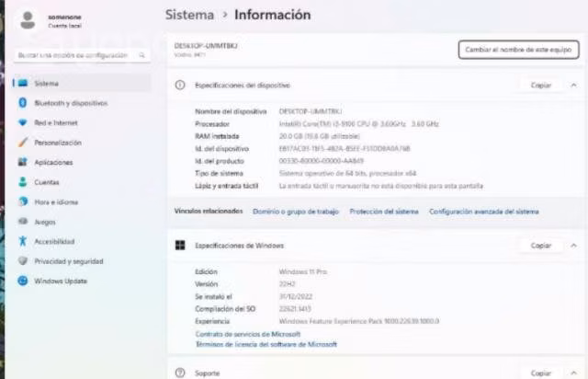Open Configuración avanzada del sistema link
588x379 pixels.
(484, 212)
